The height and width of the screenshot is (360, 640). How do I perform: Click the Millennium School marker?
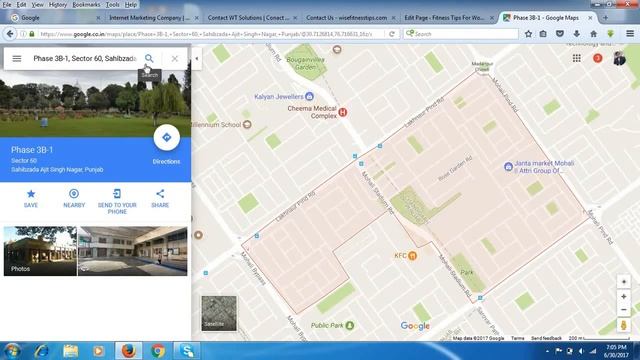click(247, 124)
